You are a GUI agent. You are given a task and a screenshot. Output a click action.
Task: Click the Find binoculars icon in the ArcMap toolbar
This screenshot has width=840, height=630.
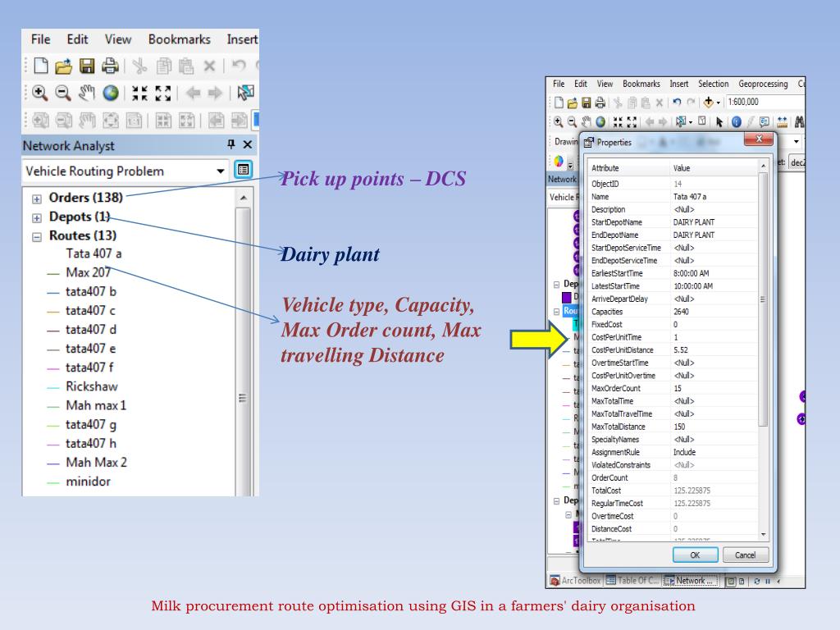(x=799, y=122)
